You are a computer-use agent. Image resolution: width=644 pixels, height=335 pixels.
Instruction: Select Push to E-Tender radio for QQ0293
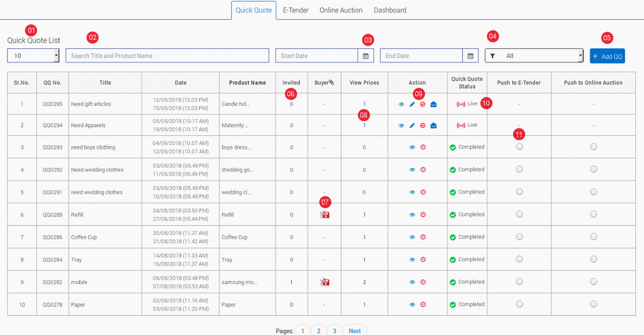click(519, 147)
